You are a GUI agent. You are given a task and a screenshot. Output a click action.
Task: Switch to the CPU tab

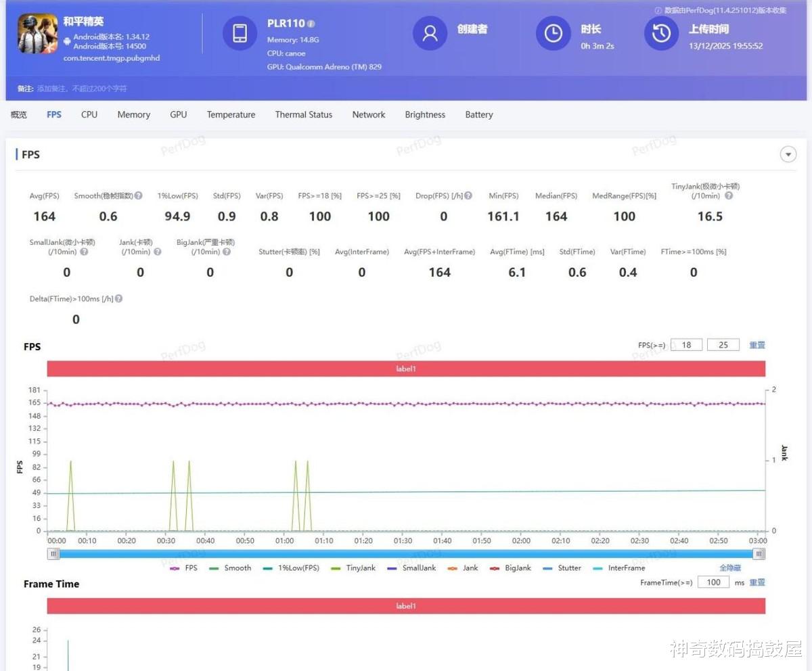(89, 115)
